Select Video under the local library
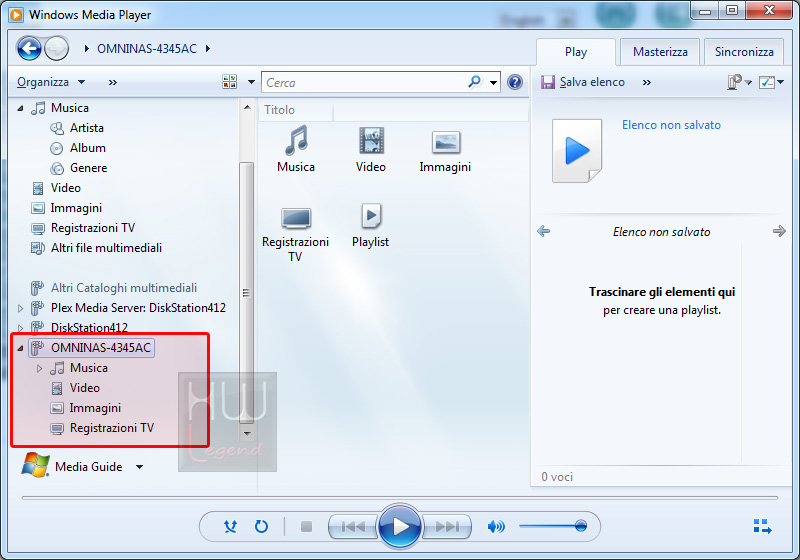 [65, 188]
